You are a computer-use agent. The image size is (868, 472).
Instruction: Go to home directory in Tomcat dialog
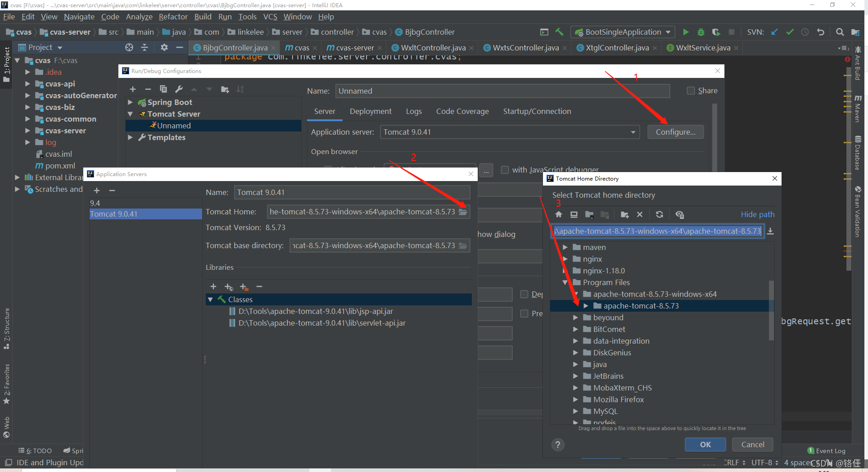(x=559, y=214)
